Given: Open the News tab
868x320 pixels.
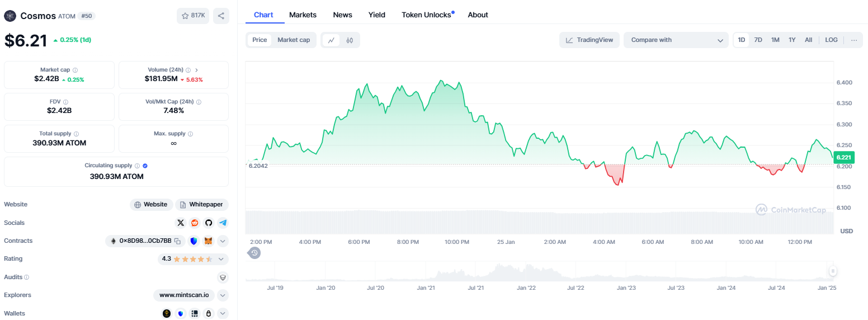Looking at the screenshot, I should (x=342, y=15).
